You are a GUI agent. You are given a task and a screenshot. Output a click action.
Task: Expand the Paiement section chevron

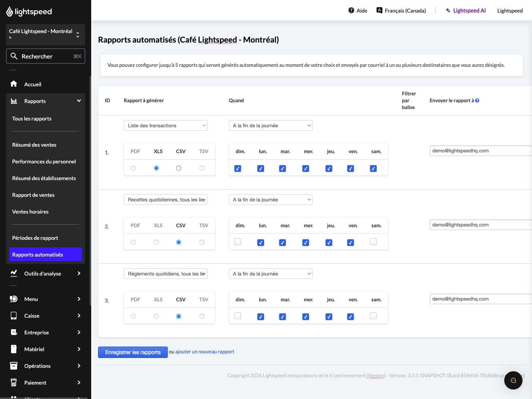click(x=79, y=383)
